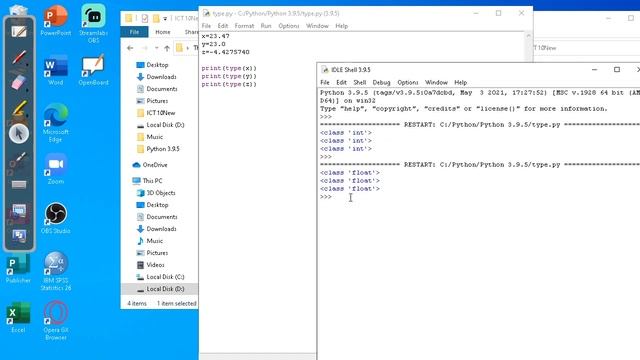Open File menu in type.py editor
The image size is (640, 360).
click(206, 26)
